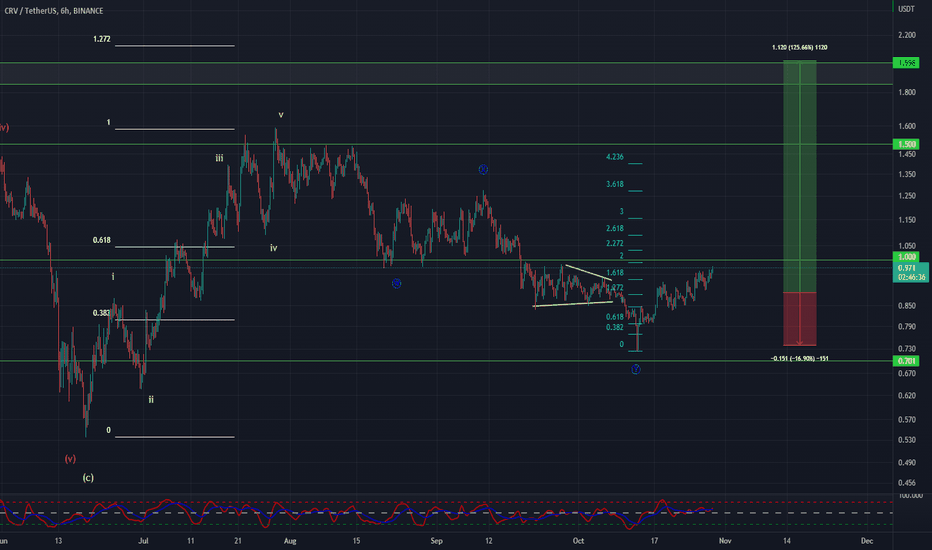Click the 100.000 oscillator scale value
This screenshot has width=932, height=550.
point(911,495)
